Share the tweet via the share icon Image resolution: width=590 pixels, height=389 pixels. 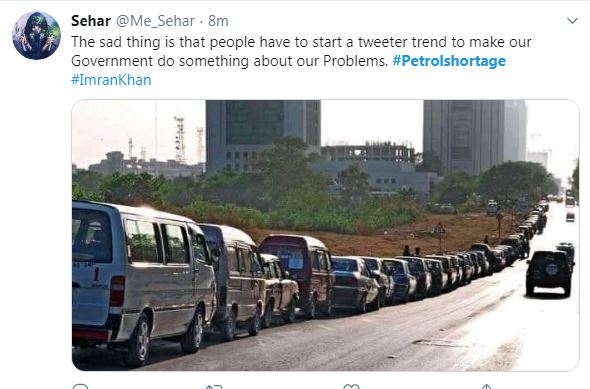point(486,386)
